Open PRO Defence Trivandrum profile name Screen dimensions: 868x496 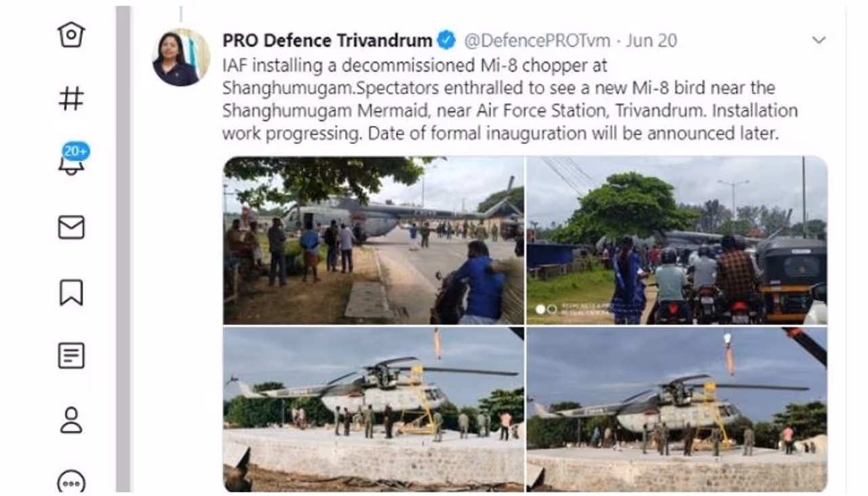tap(328, 41)
